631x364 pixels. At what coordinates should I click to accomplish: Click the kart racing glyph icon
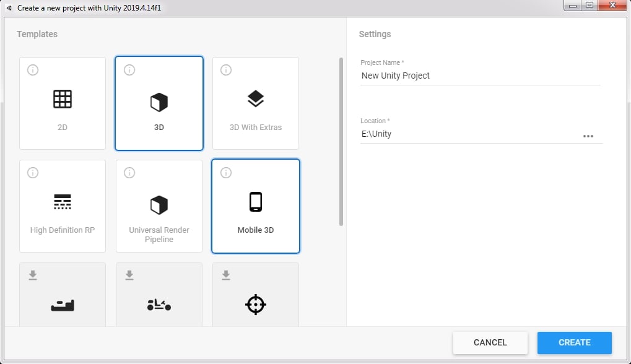pyautogui.click(x=159, y=305)
